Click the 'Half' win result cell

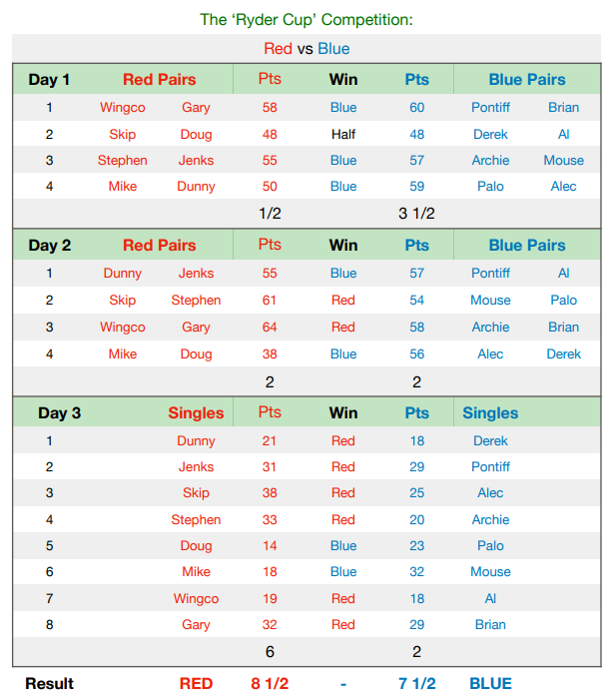point(343,134)
